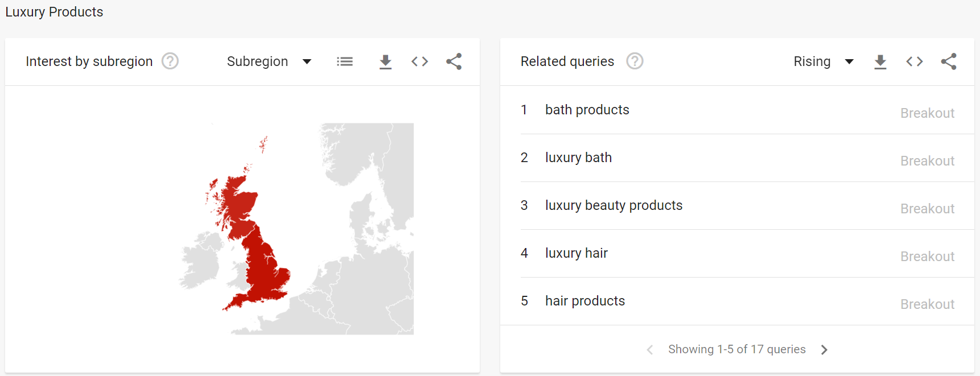
Task: Click Breakout value for hair products
Action: tap(927, 304)
